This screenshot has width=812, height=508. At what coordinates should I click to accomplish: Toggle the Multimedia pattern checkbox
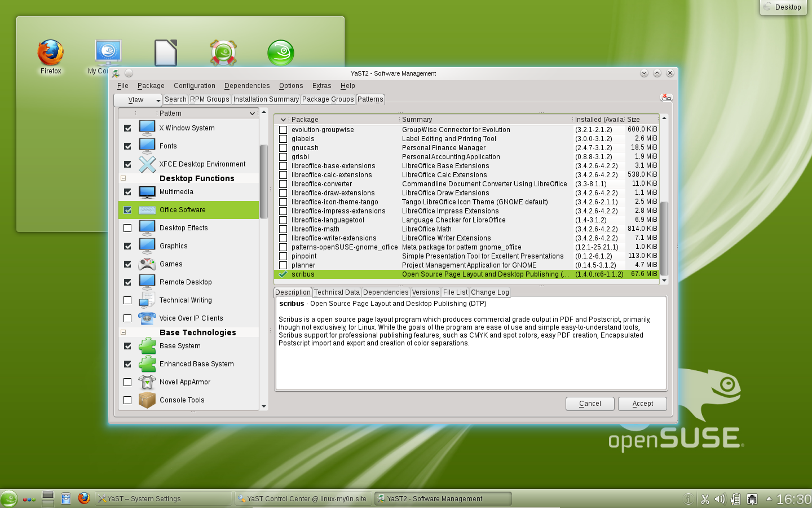127,192
